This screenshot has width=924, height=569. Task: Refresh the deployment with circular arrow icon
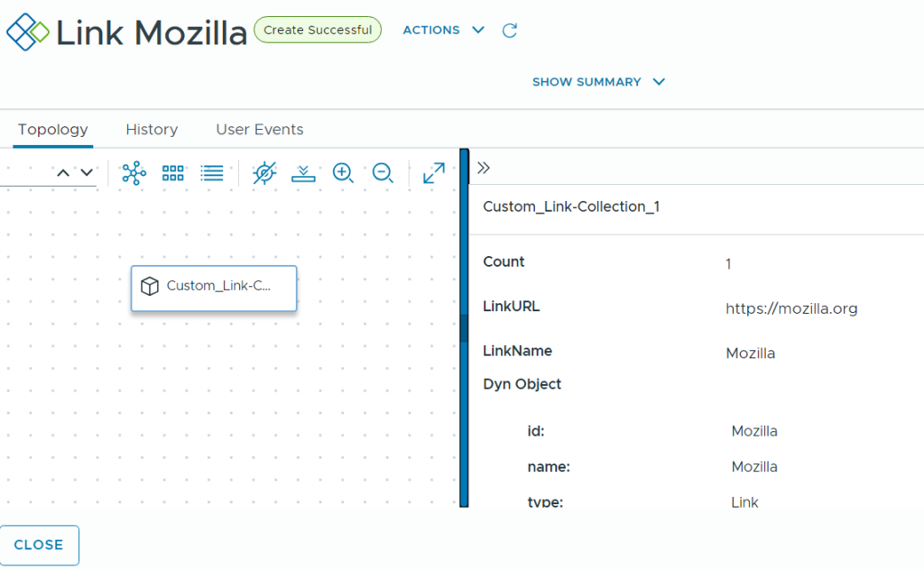[510, 31]
